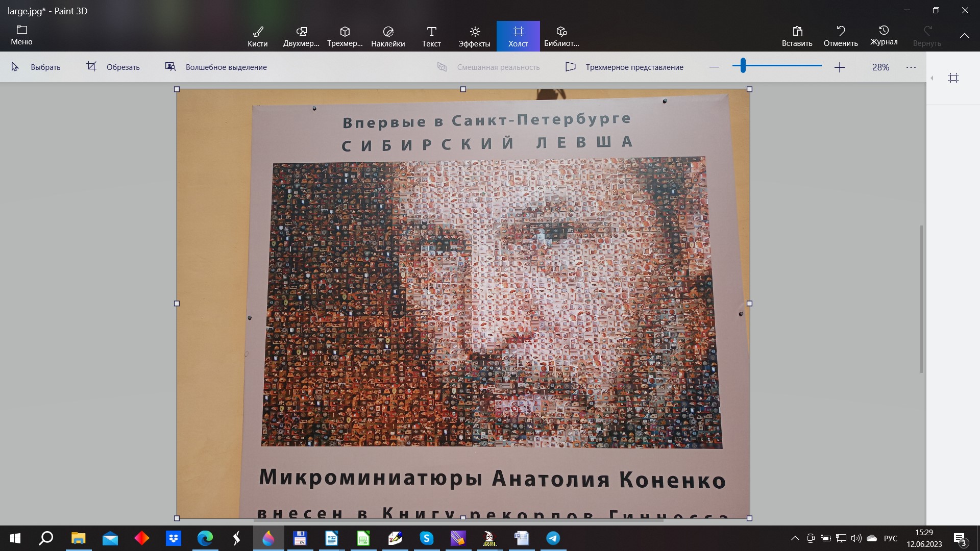The image size is (980, 551).
Task: Switch input language РУС
Action: pos(891,538)
